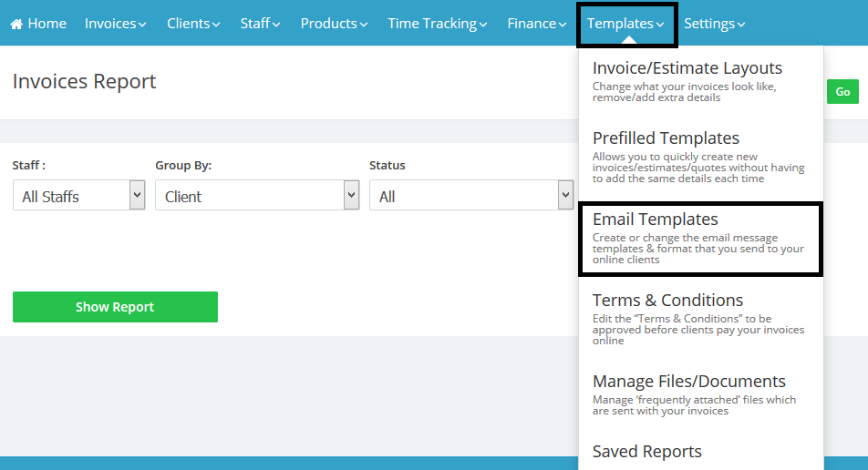Open Manage Files/Documents entry
This screenshot has height=470, width=868.
click(x=688, y=382)
